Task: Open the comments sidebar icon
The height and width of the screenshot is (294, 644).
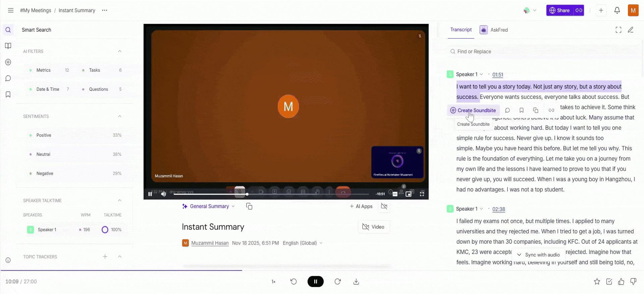Action: tap(8, 78)
